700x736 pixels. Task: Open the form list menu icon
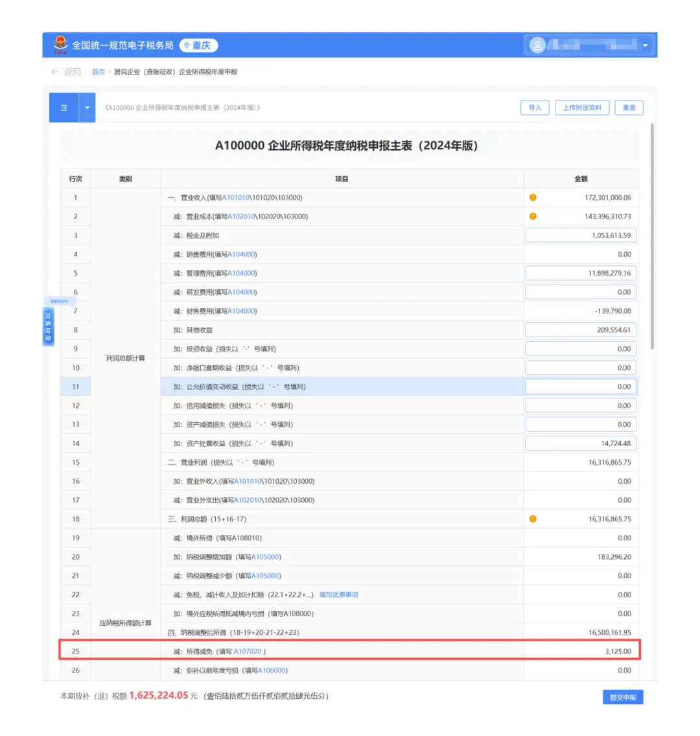[64, 108]
